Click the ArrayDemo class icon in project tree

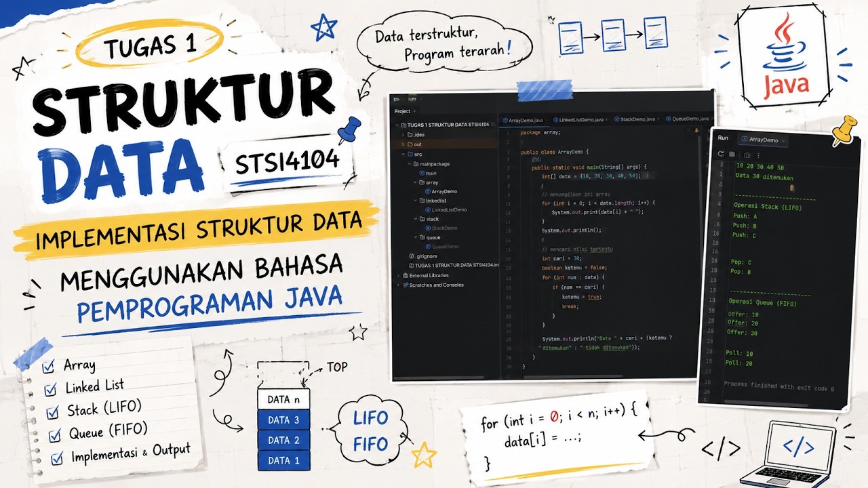[x=427, y=191]
